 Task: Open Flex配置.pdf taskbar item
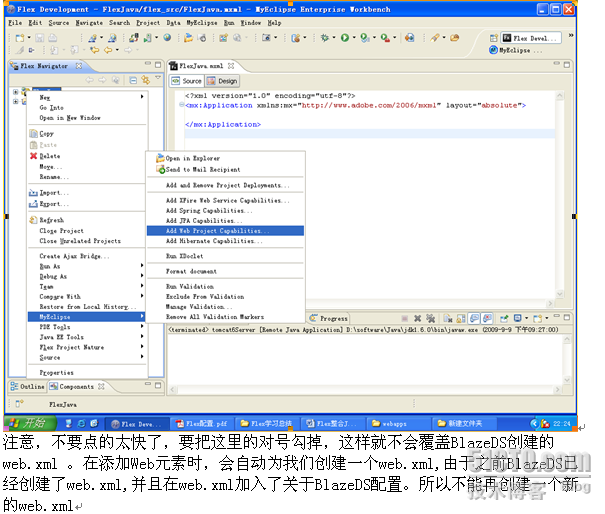click(x=202, y=424)
